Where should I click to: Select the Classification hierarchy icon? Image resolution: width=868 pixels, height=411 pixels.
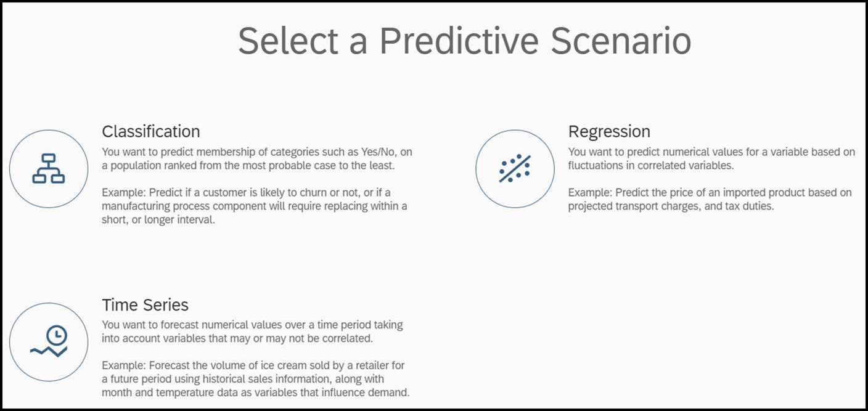pyautogui.click(x=49, y=168)
